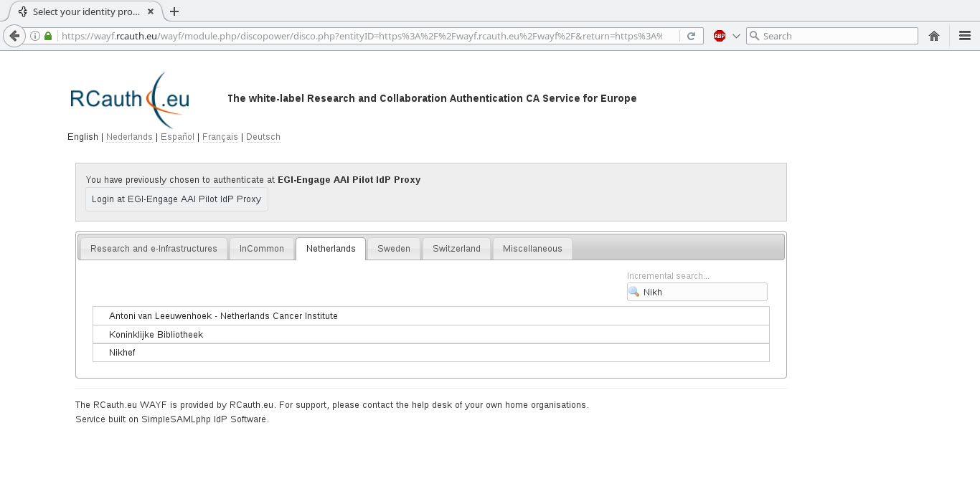980x504 pixels.
Task: Choose Nikhef identity provider
Action: (431, 353)
